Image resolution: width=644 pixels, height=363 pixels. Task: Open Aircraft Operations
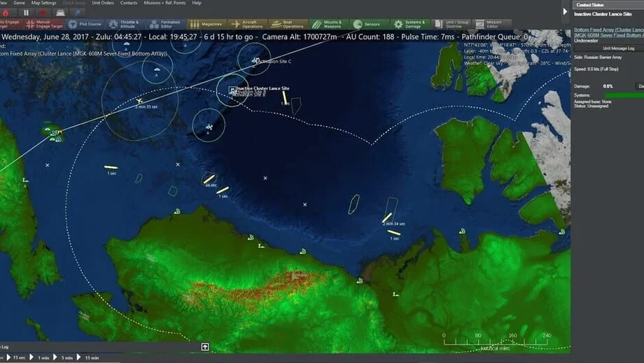(247, 25)
